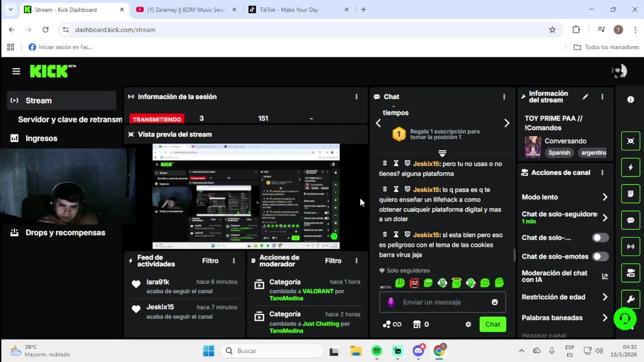
Task: Send message with green Chat button
Action: click(x=493, y=324)
